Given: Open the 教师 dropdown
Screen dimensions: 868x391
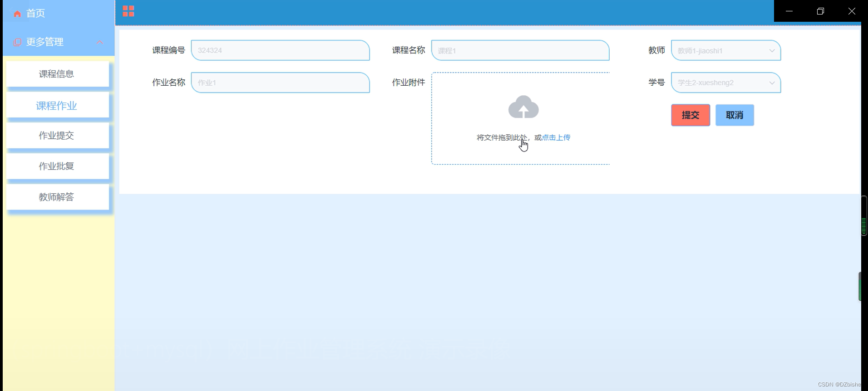Looking at the screenshot, I should (x=726, y=50).
